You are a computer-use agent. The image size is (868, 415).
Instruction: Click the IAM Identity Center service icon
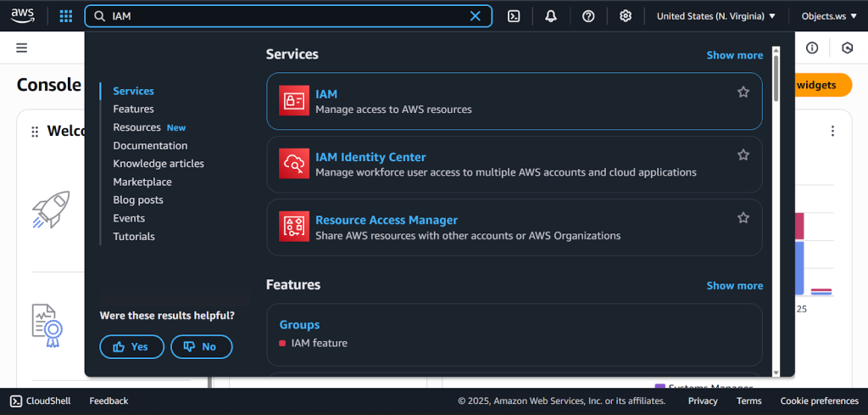point(294,164)
